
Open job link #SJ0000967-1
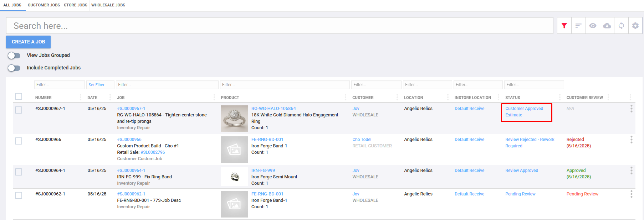pos(131,109)
